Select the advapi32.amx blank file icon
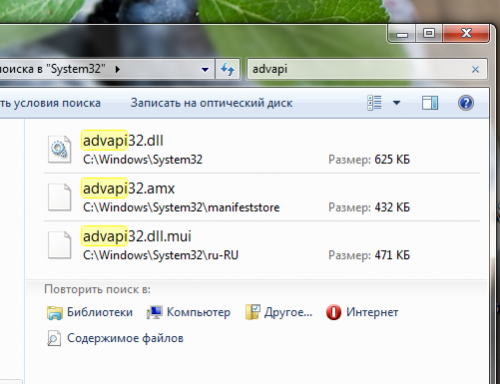The width and height of the screenshot is (500, 384). pos(59,197)
